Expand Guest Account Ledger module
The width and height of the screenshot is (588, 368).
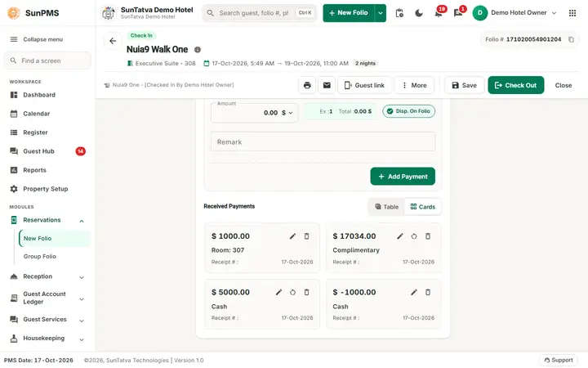(82, 299)
